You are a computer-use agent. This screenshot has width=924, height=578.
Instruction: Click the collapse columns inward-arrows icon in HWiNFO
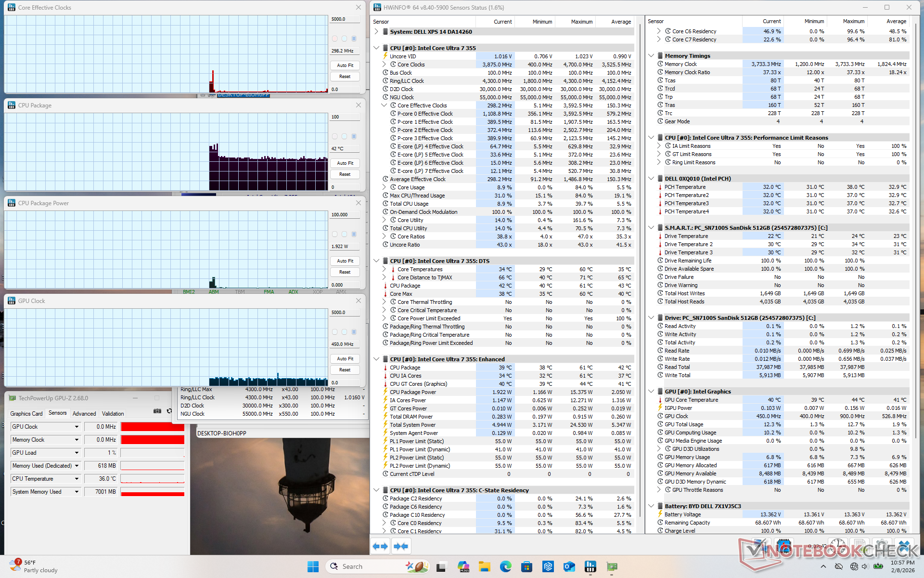pos(400,546)
